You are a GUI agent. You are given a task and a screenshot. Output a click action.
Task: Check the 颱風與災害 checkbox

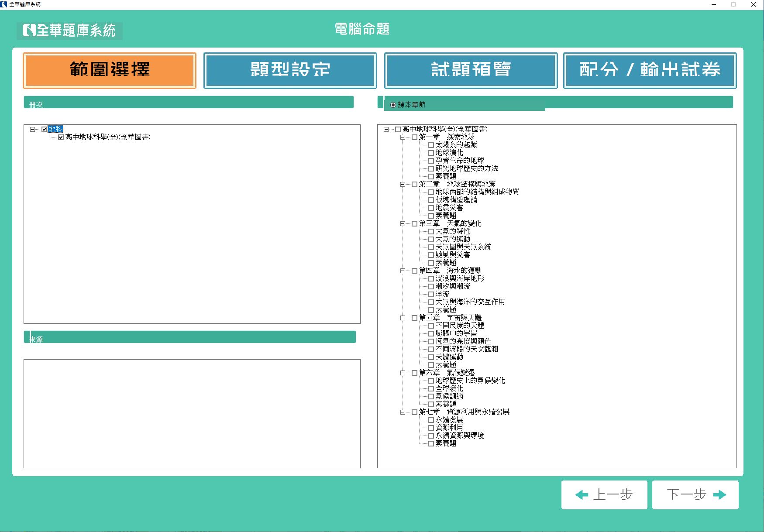(x=431, y=255)
